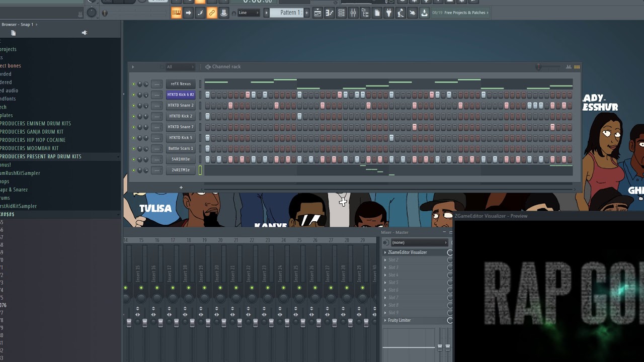The height and width of the screenshot is (362, 644).
Task: Open pattern selector arrow before Pattern 1
Action: pos(267,13)
